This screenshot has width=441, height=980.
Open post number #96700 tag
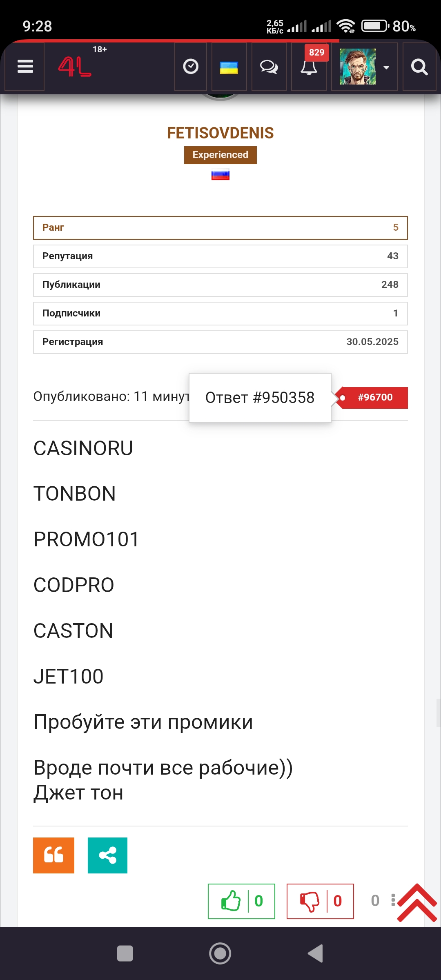(x=374, y=397)
